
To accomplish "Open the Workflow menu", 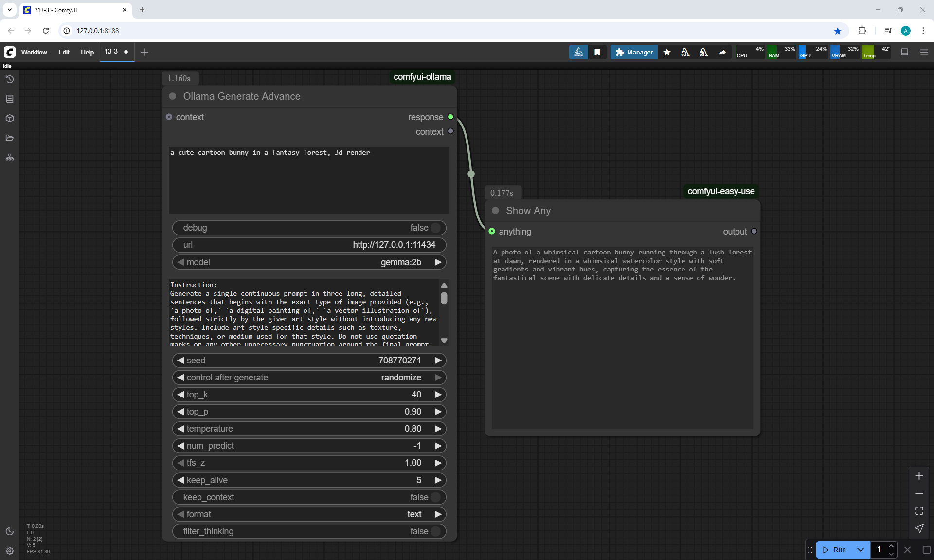I will pos(34,52).
